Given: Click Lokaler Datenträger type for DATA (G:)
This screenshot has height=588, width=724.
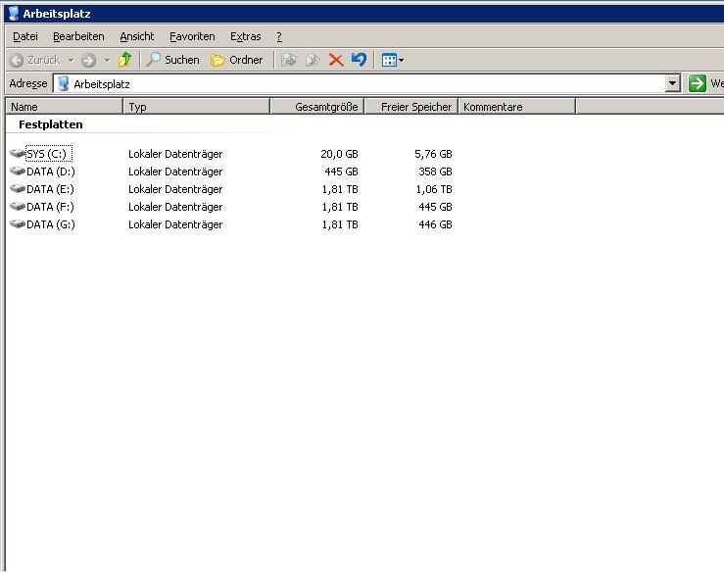Looking at the screenshot, I should (175, 224).
